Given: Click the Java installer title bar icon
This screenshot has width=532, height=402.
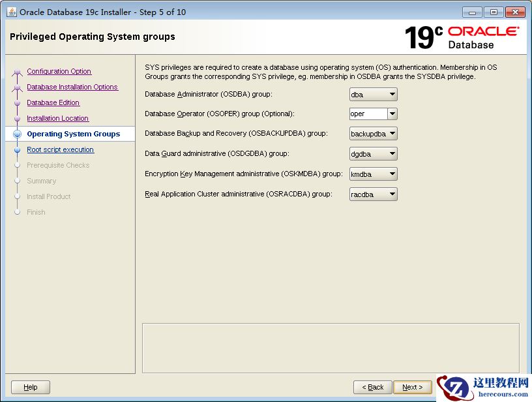Looking at the screenshot, I should pos(12,12).
